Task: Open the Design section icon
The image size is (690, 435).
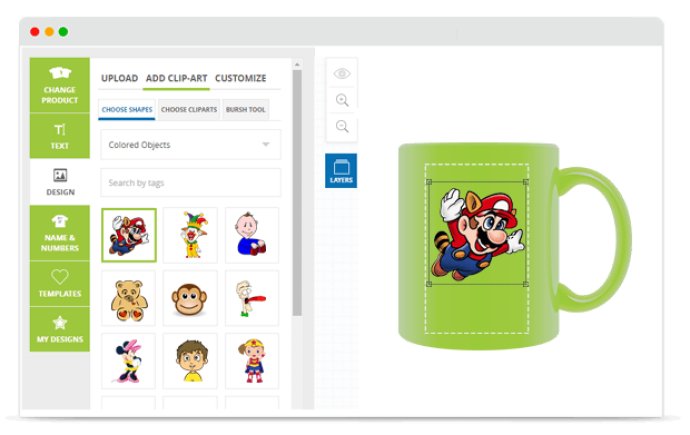Action: tap(60, 175)
